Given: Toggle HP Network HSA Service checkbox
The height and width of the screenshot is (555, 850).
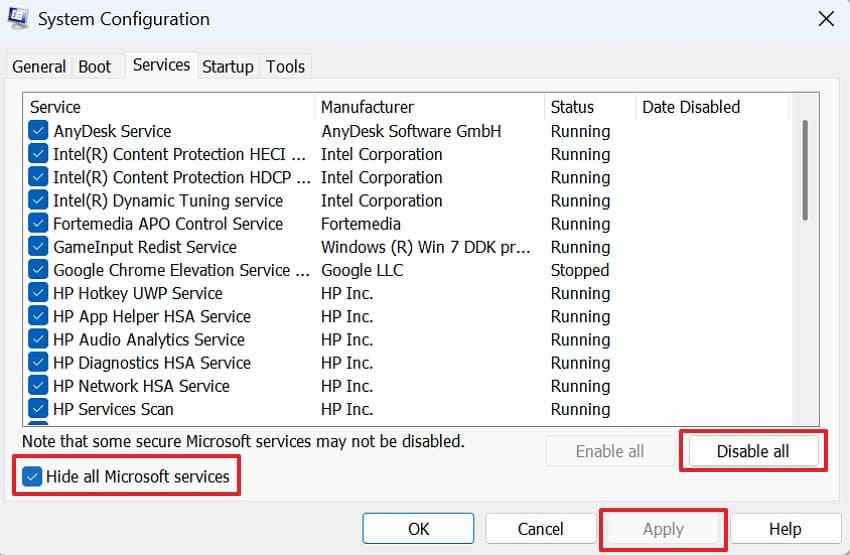Looking at the screenshot, I should 38,386.
